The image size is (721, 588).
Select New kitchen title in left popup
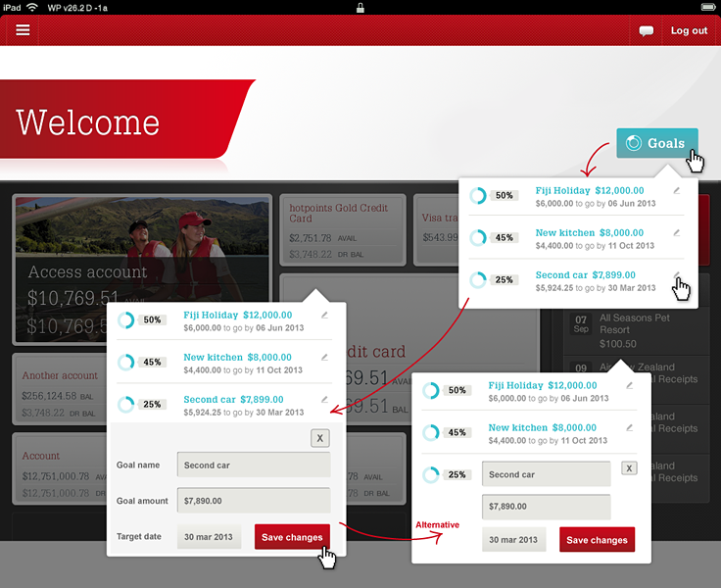[213, 357]
